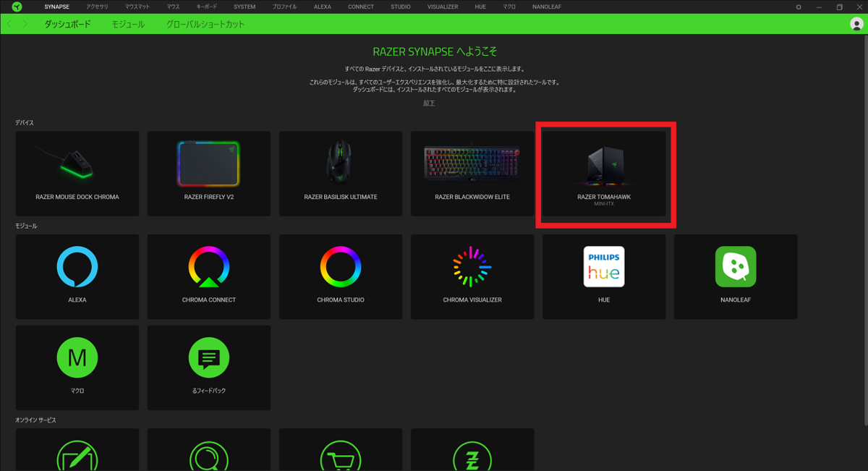Open the VISUALIZER top menu

tap(443, 7)
